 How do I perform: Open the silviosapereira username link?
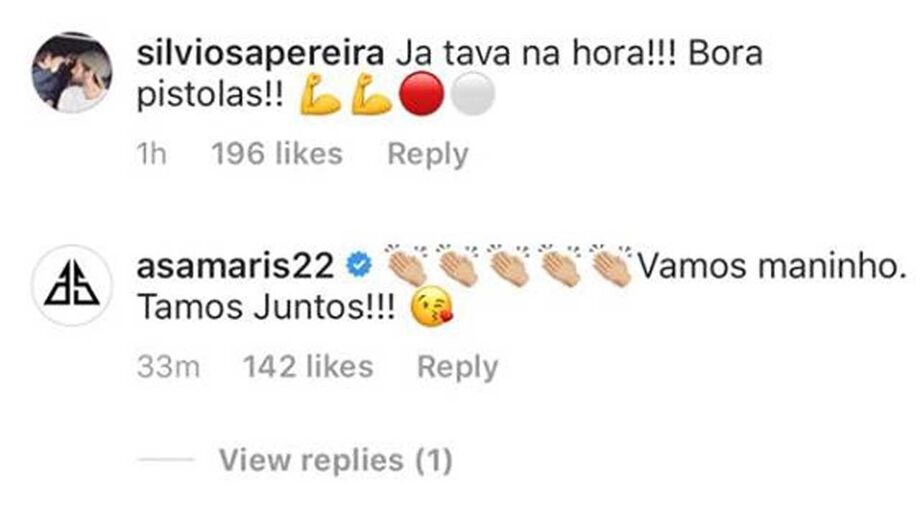pyautogui.click(x=261, y=55)
